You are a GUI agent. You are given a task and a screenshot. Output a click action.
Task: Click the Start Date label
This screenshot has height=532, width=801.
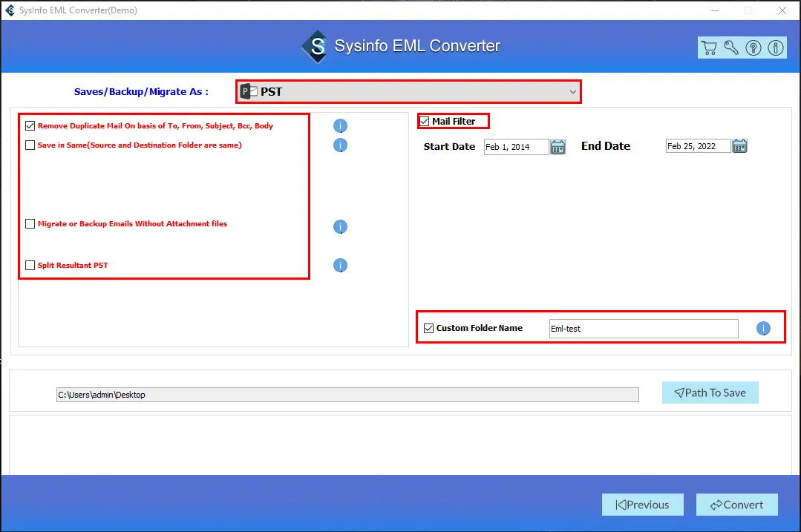tap(450, 146)
